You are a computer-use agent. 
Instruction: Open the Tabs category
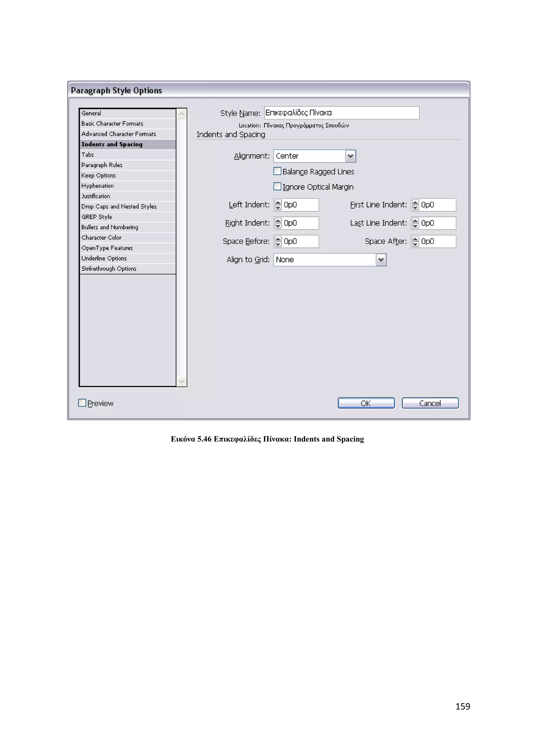pos(88,155)
